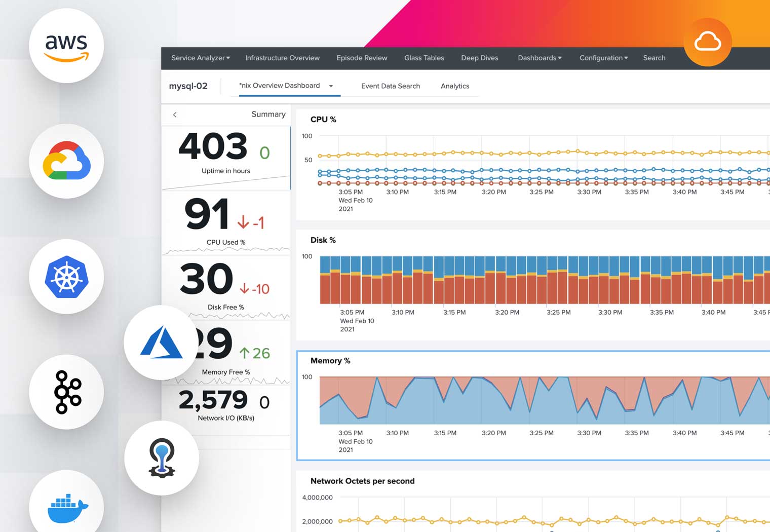
Task: Expand the Configuration dropdown
Action: coord(603,58)
